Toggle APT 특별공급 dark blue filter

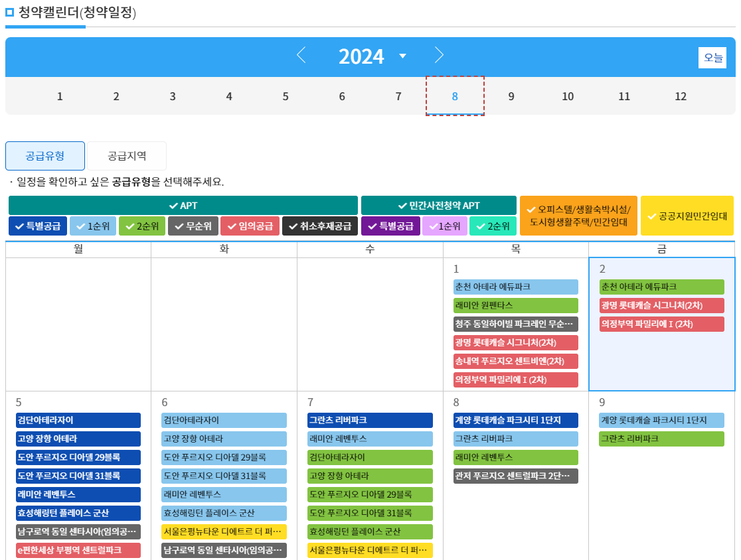[38, 226]
